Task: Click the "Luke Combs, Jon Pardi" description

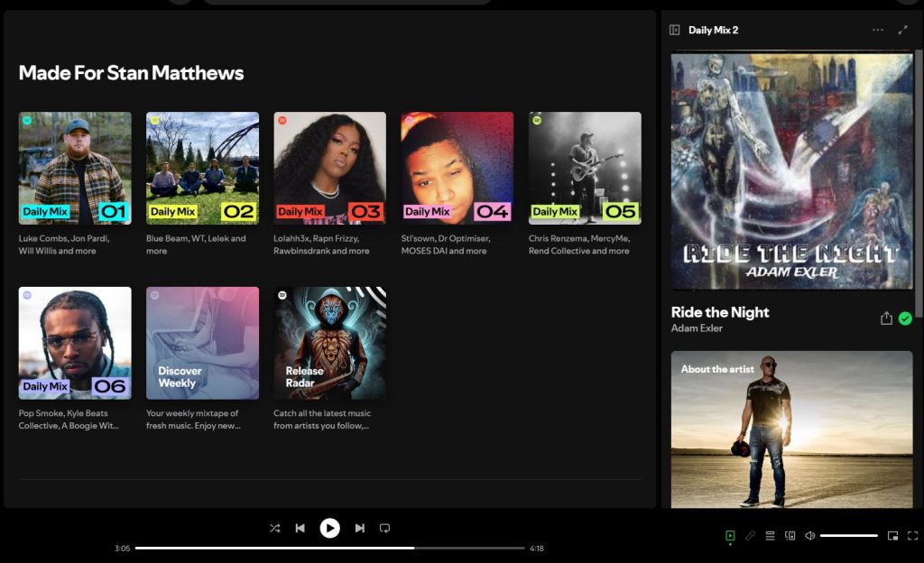Action: [64, 245]
